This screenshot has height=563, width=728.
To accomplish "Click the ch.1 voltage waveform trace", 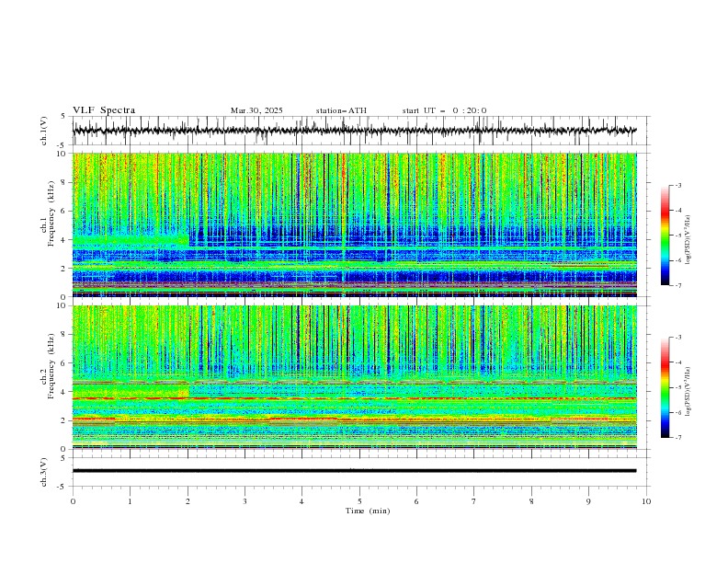I will [x=354, y=131].
